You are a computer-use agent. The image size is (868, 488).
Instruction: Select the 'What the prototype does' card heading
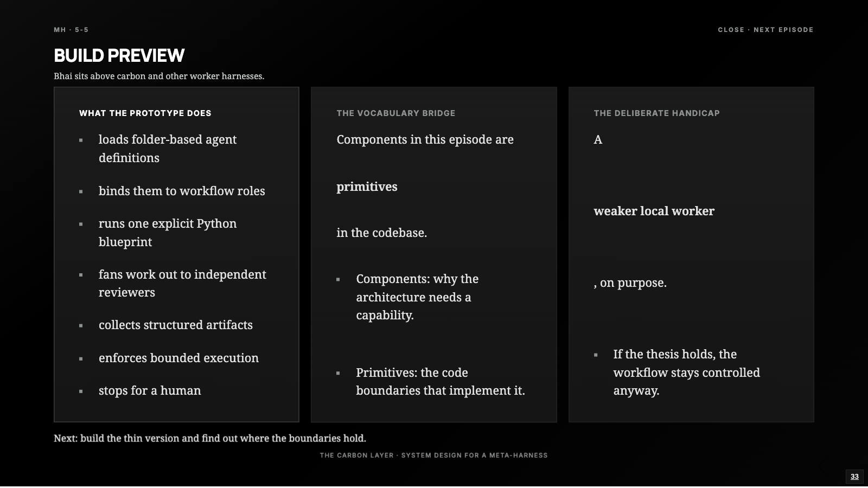pos(145,113)
